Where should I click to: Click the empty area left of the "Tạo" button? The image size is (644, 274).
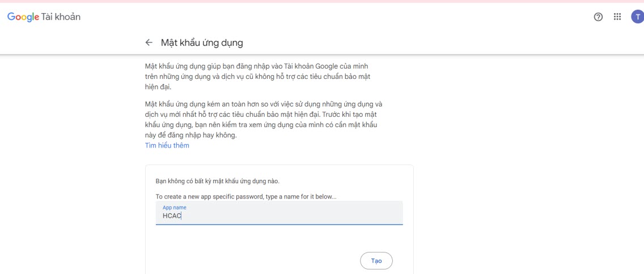255,261
